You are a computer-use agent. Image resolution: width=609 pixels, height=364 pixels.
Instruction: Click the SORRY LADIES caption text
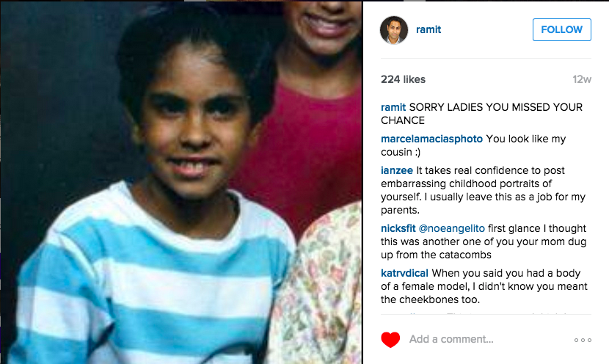[481, 114]
